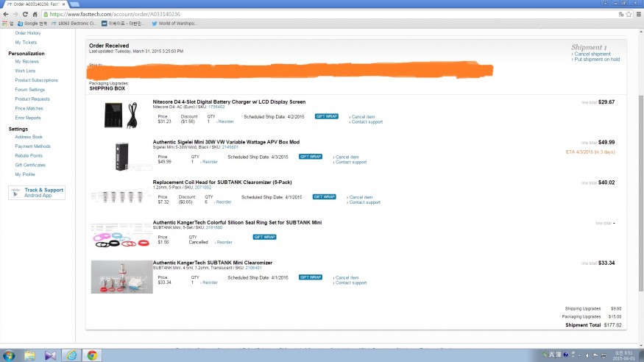This screenshot has width=644, height=362.
Task: Open Price Matches
Action: pyautogui.click(x=29, y=108)
